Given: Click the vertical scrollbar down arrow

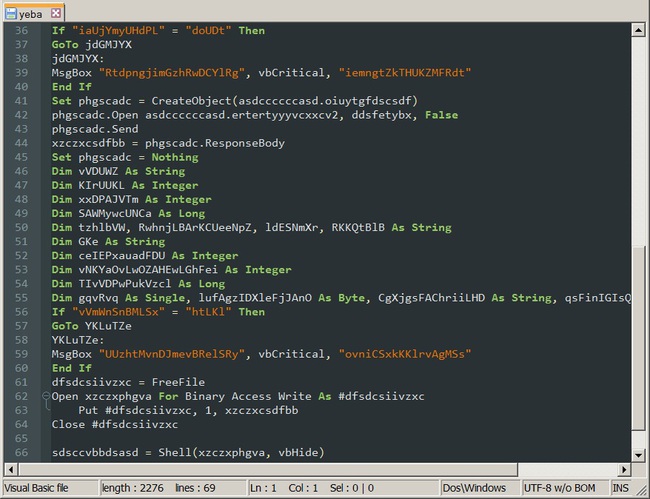Looking at the screenshot, I should (x=638, y=455).
